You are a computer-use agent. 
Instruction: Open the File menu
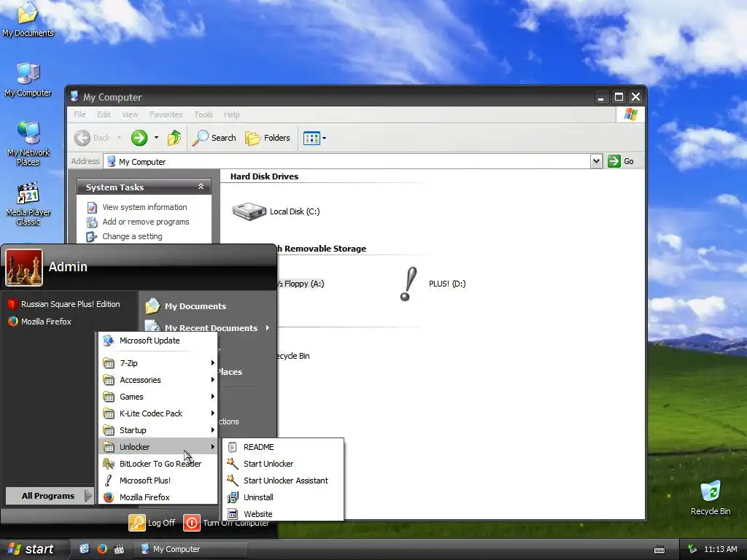(80, 114)
